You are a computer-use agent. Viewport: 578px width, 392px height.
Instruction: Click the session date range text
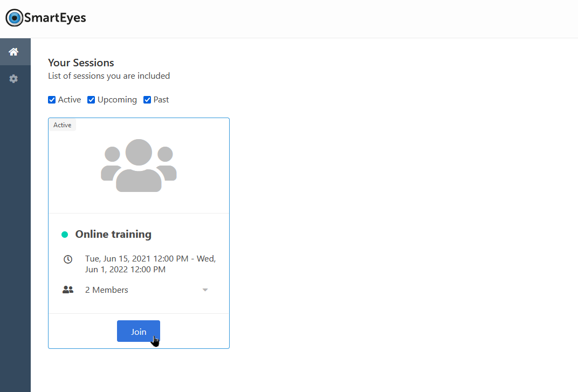coord(150,264)
